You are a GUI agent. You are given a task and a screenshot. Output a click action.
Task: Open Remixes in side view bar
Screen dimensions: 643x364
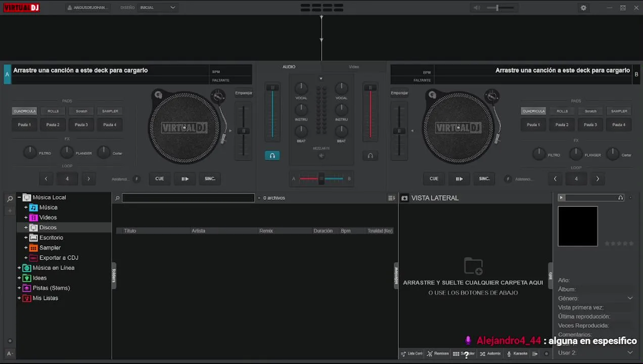tap(438, 354)
